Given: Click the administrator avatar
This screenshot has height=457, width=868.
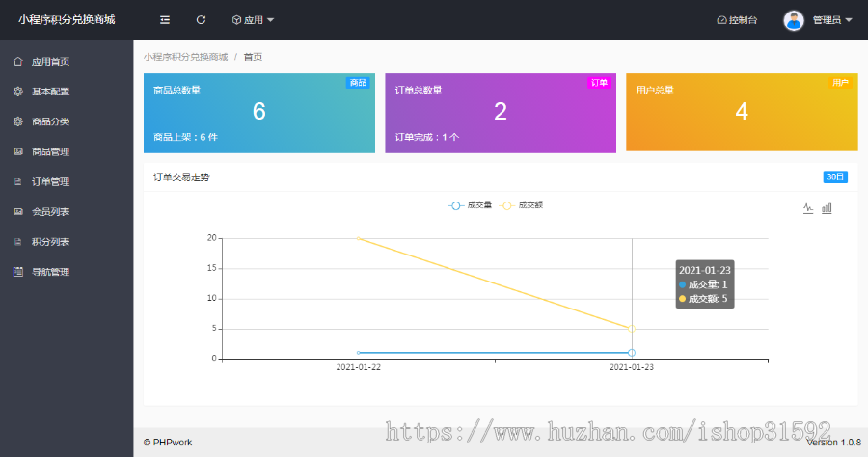Looking at the screenshot, I should tap(794, 20).
